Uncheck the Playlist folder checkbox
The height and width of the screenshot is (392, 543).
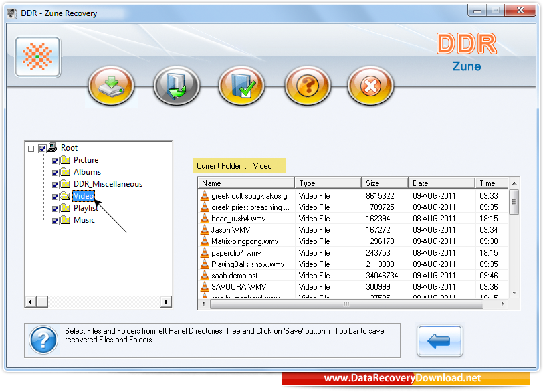tap(55, 209)
